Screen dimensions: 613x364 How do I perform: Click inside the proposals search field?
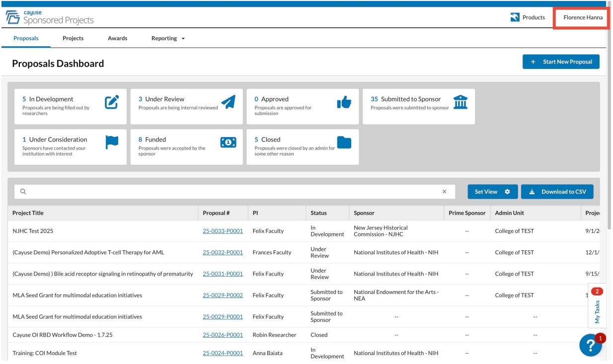(x=229, y=192)
